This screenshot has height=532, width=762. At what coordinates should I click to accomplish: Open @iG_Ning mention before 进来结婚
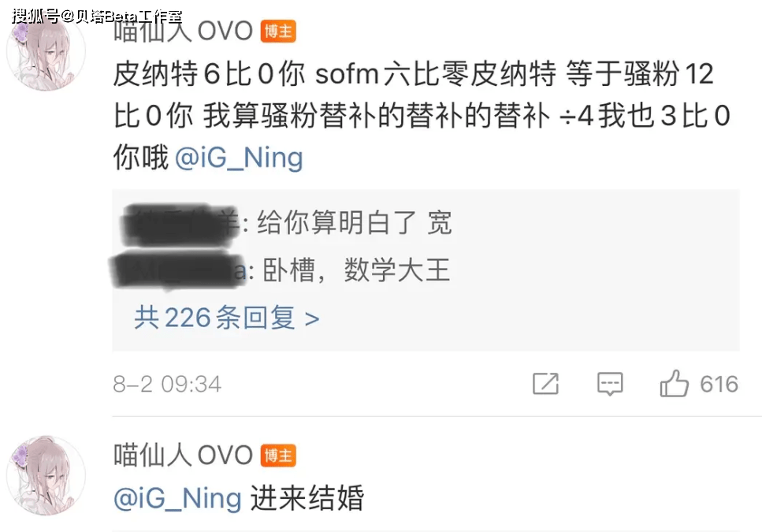coord(177,498)
